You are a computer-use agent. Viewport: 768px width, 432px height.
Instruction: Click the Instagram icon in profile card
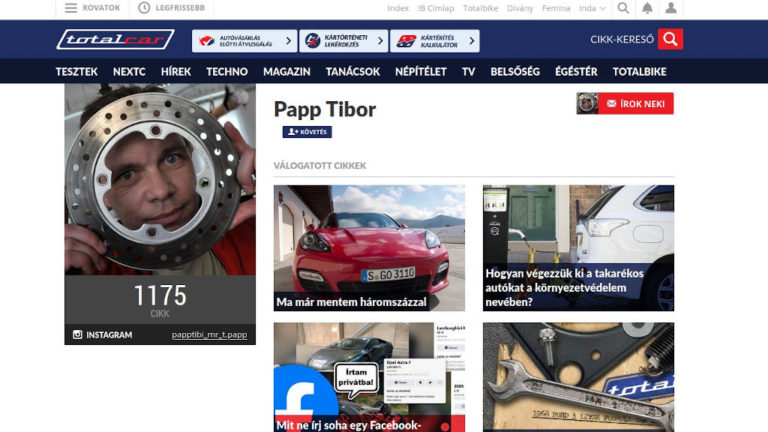click(x=77, y=335)
